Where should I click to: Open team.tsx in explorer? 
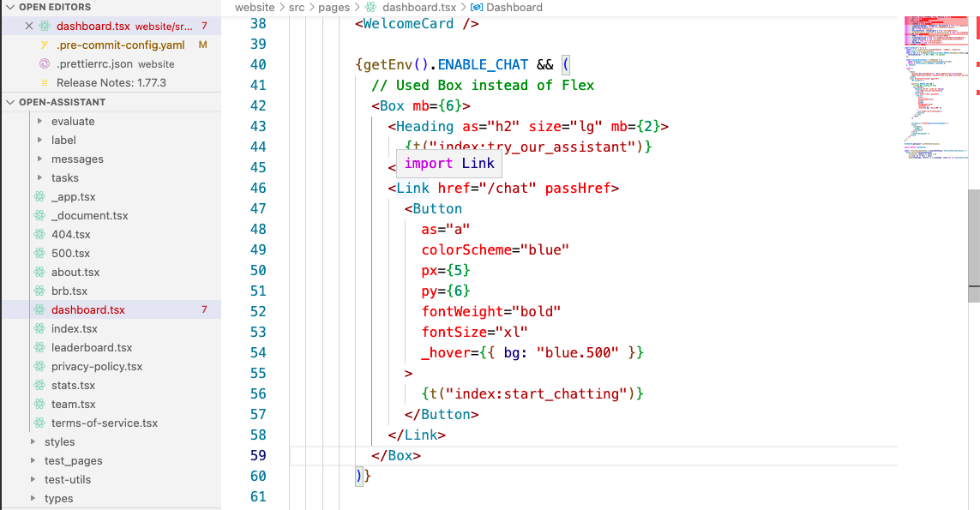click(x=73, y=404)
